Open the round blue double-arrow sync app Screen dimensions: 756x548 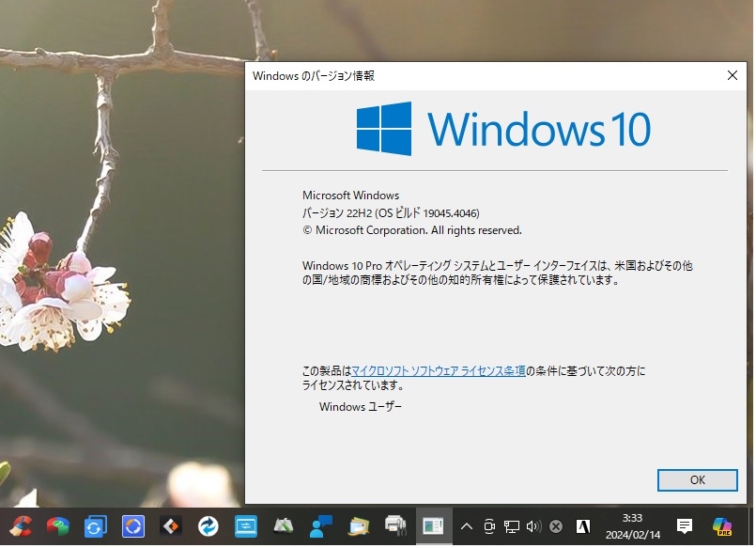click(x=208, y=527)
